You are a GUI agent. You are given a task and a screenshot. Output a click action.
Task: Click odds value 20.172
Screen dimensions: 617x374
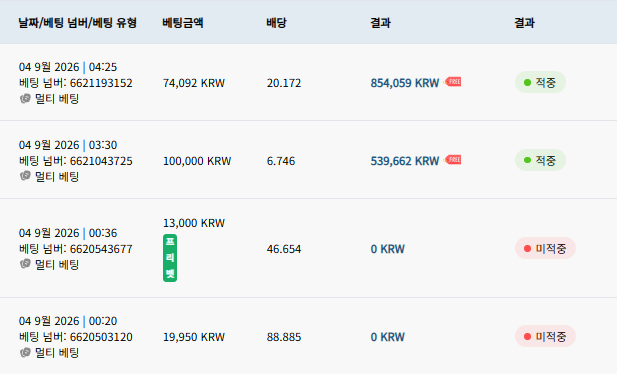point(284,83)
